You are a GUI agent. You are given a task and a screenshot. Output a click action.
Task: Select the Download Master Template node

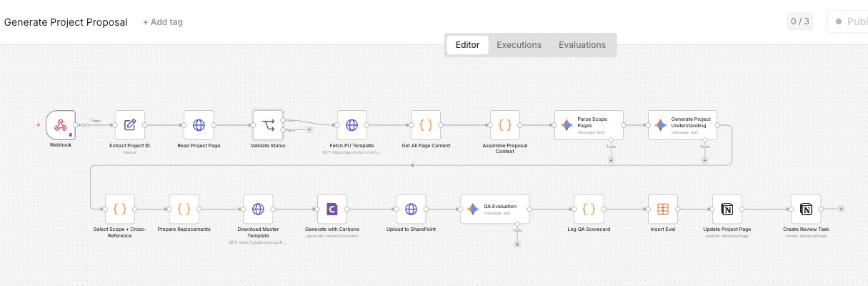tap(258, 209)
